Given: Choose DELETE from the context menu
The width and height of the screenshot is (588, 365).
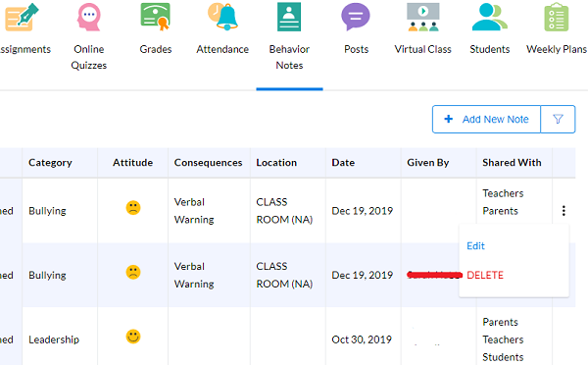Looking at the screenshot, I should (x=485, y=276).
